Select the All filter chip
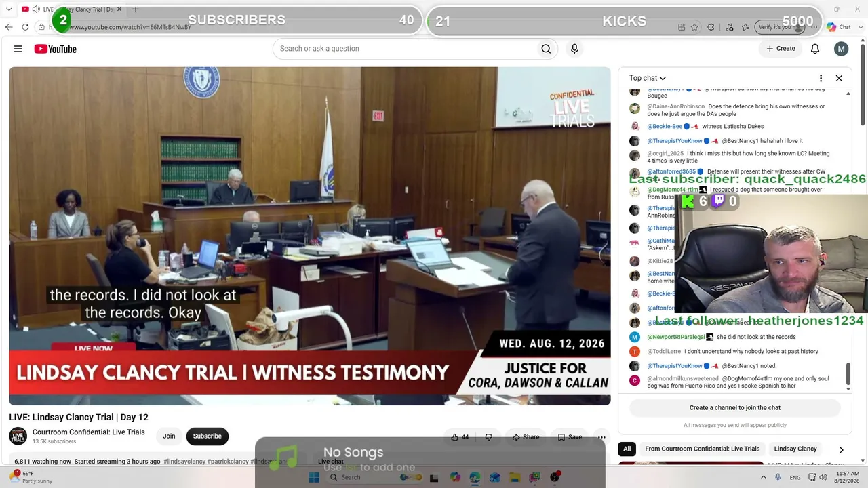The image size is (868, 488). click(627, 449)
